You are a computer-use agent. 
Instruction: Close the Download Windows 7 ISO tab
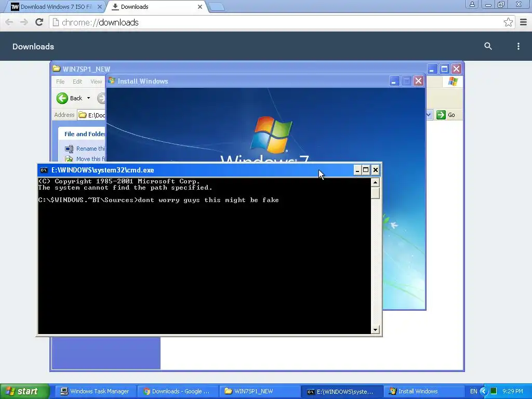[x=99, y=7]
